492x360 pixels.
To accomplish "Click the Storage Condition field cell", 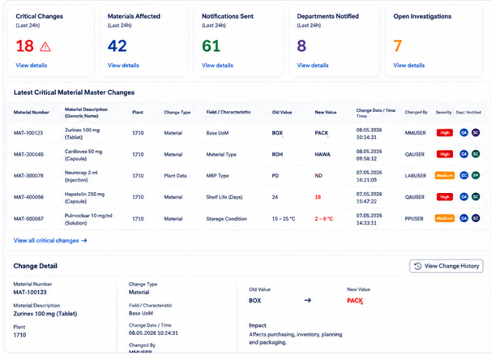I will pyautogui.click(x=226, y=219).
